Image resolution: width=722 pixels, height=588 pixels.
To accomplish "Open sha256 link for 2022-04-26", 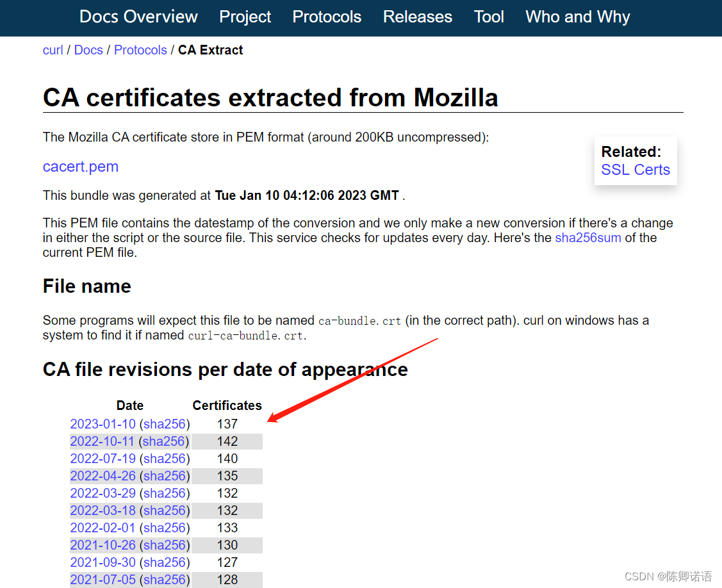I will pos(165,476).
